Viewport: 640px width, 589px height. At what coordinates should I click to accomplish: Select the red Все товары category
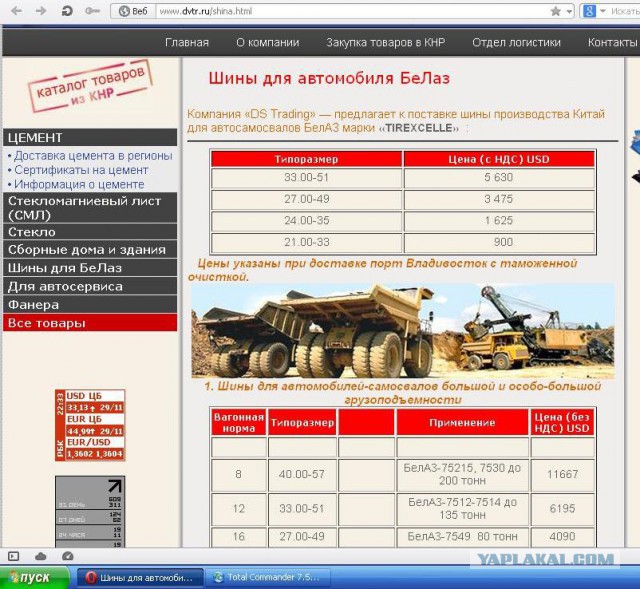click(90, 322)
